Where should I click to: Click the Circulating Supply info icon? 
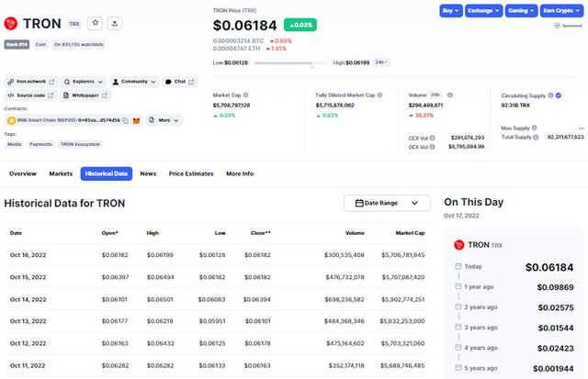click(550, 95)
